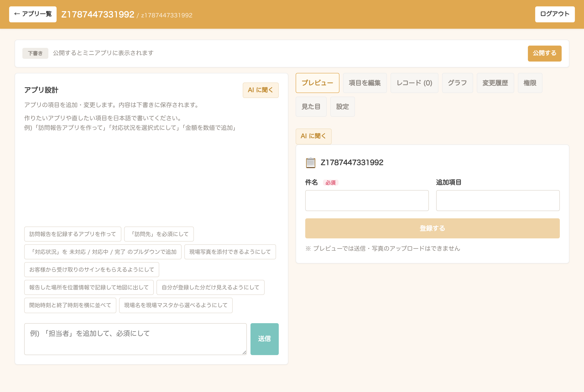Open the レコード (0) tab

(x=414, y=83)
